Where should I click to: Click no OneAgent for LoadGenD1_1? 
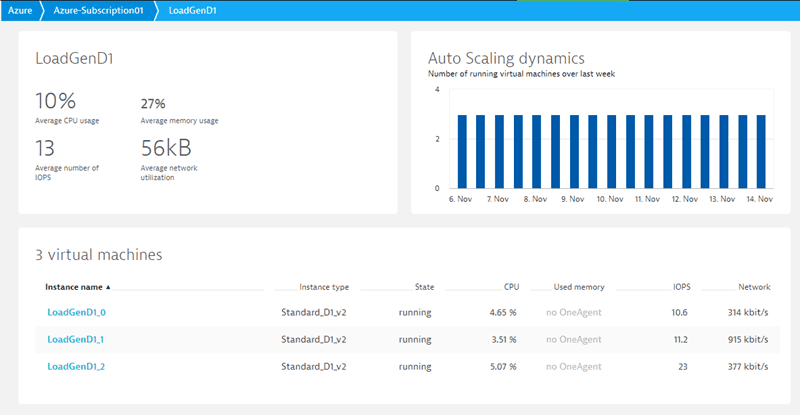[573, 339]
